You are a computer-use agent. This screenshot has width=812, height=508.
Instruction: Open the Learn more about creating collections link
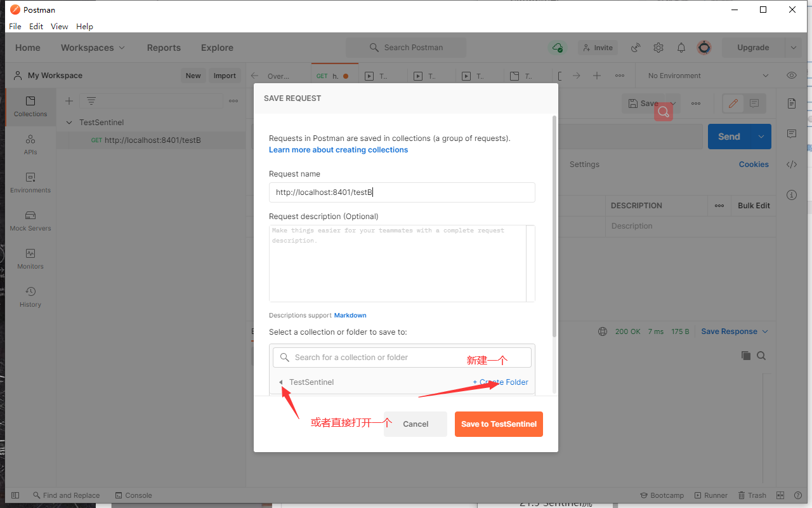tap(338, 150)
